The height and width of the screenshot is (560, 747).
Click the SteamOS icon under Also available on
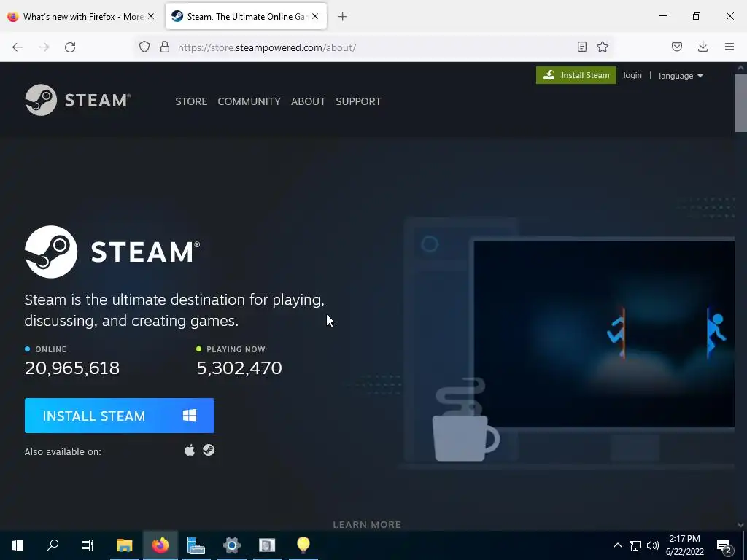[x=209, y=451]
